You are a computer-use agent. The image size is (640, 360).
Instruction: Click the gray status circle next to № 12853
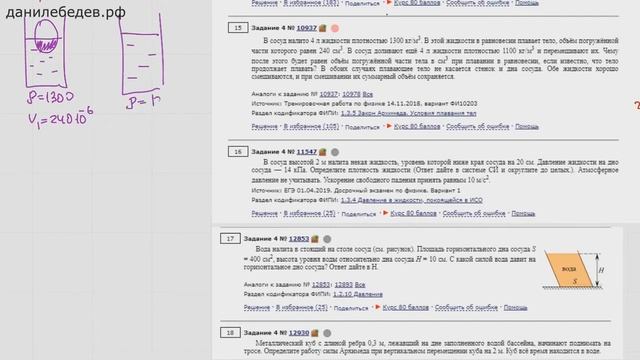pos(327,239)
